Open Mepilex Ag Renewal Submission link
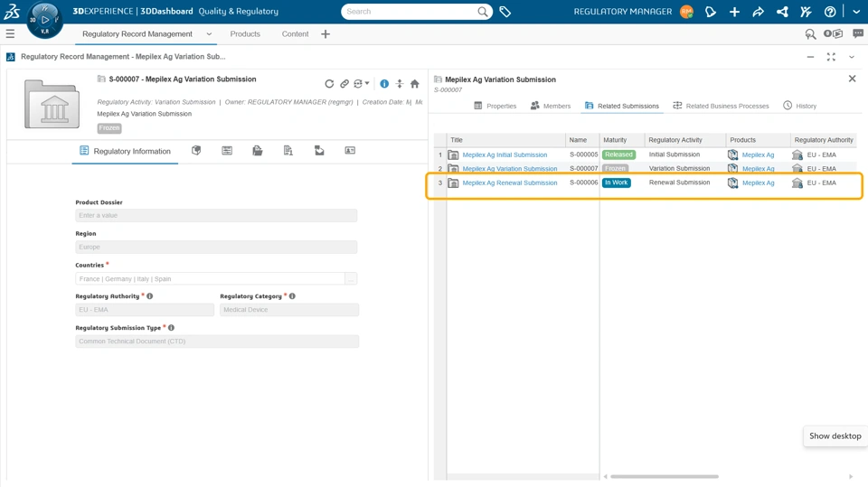Screen dimensions: 868x487 pos(510,183)
